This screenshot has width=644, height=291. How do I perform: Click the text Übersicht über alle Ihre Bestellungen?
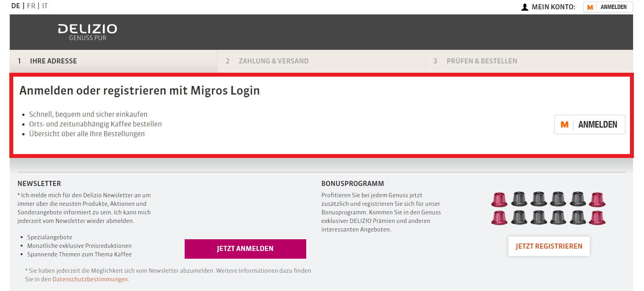87,134
